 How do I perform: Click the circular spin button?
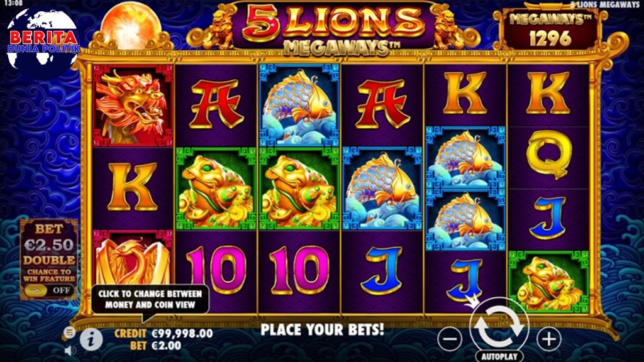coord(499,326)
